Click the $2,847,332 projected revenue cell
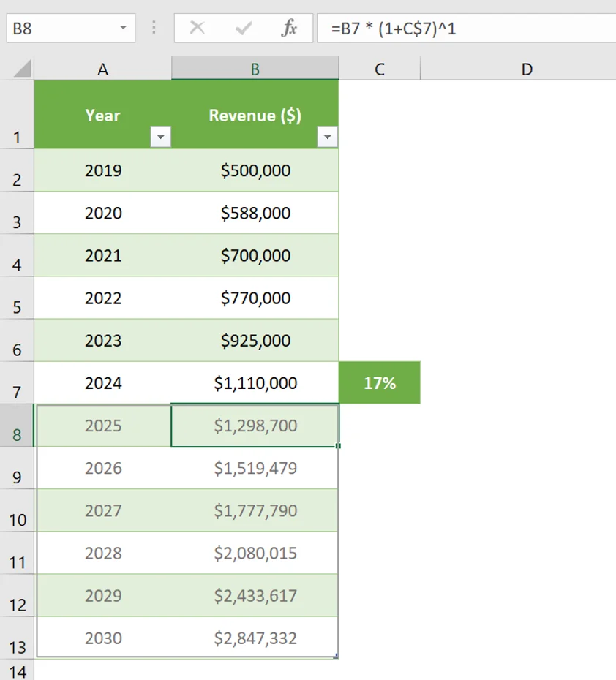Screen dimensions: 616x680 (x=255, y=638)
